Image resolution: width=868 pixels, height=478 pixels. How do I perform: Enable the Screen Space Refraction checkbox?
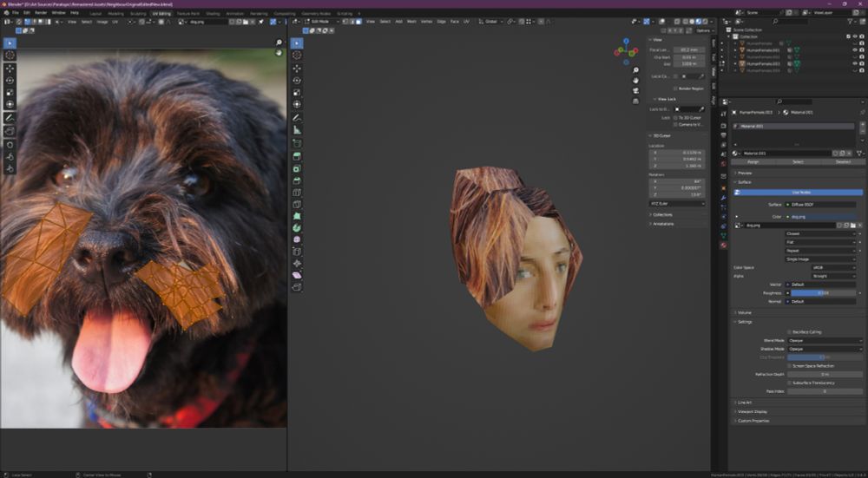(789, 366)
